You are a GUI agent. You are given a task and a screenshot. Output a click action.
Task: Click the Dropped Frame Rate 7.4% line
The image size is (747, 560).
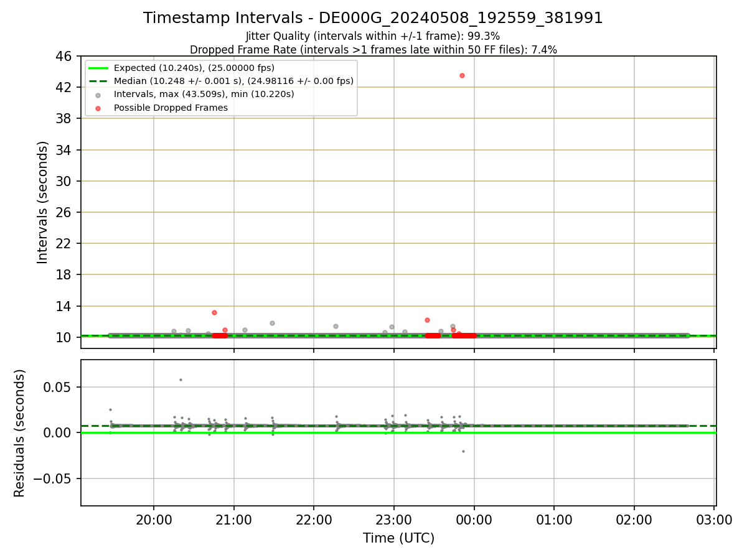[373, 49]
